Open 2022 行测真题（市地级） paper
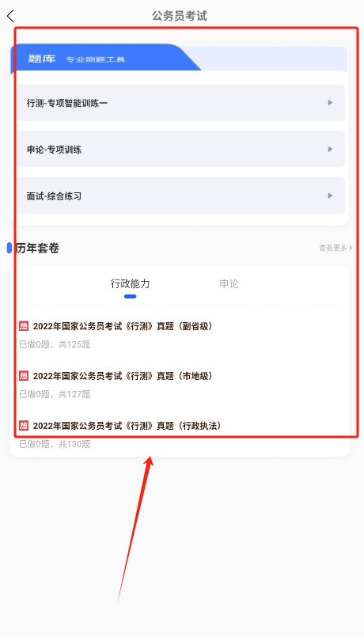The width and height of the screenshot is (364, 638). pos(123,376)
